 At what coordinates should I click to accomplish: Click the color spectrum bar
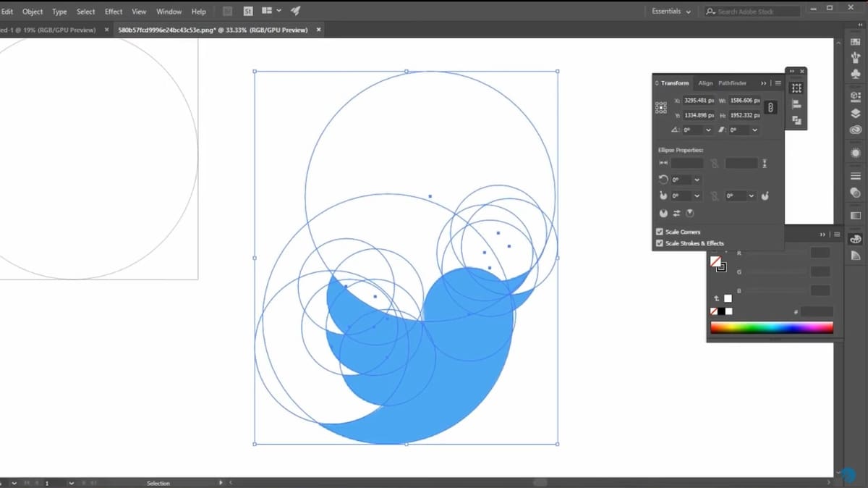click(x=772, y=327)
